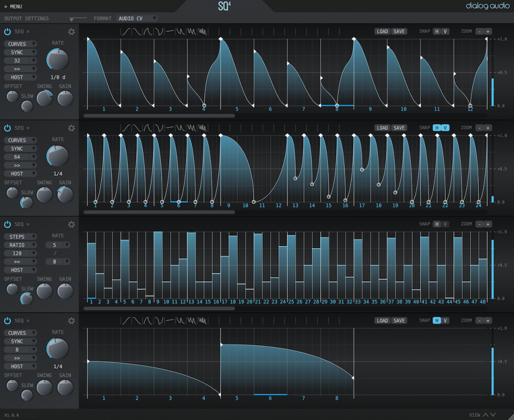Select the falling ramp curve shape in SEQ 2 toolbar
Screen dimensions: 514x420
(137, 128)
